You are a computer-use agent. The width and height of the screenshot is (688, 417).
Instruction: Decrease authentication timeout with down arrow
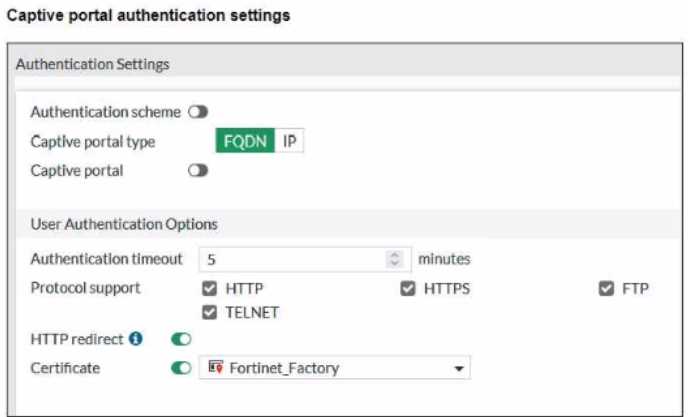[x=395, y=264]
